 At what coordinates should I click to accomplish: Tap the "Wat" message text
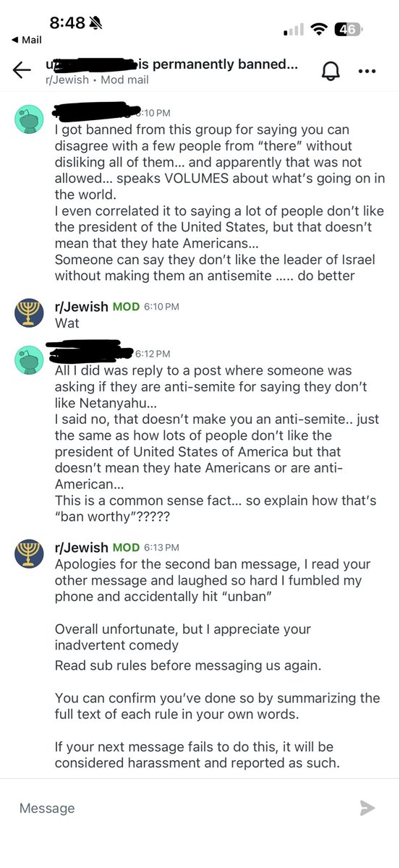[67, 323]
